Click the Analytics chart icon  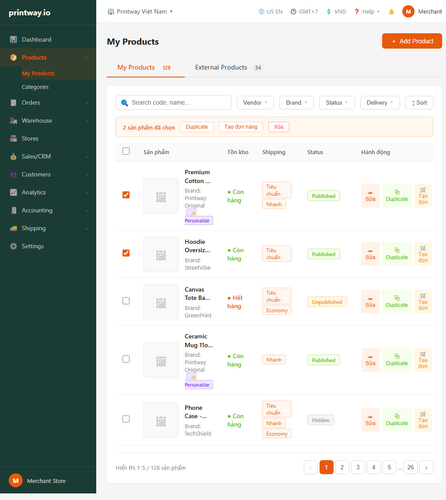point(13,192)
